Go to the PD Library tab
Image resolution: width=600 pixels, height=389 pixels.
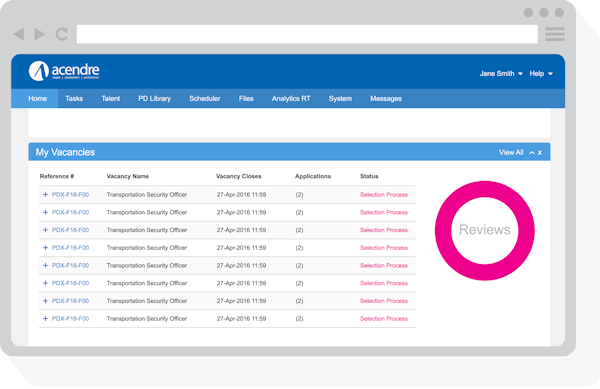click(154, 99)
